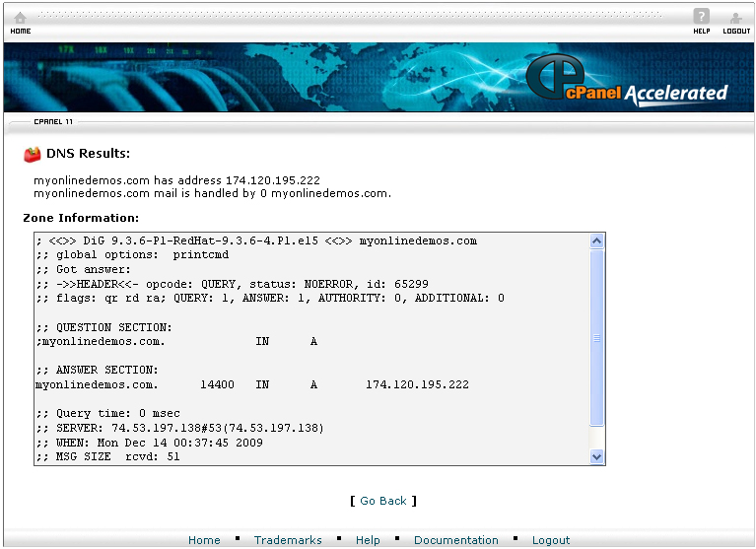
Task: Click the SERVER 74.53.197.138#53 line
Action: pyautogui.click(x=179, y=428)
